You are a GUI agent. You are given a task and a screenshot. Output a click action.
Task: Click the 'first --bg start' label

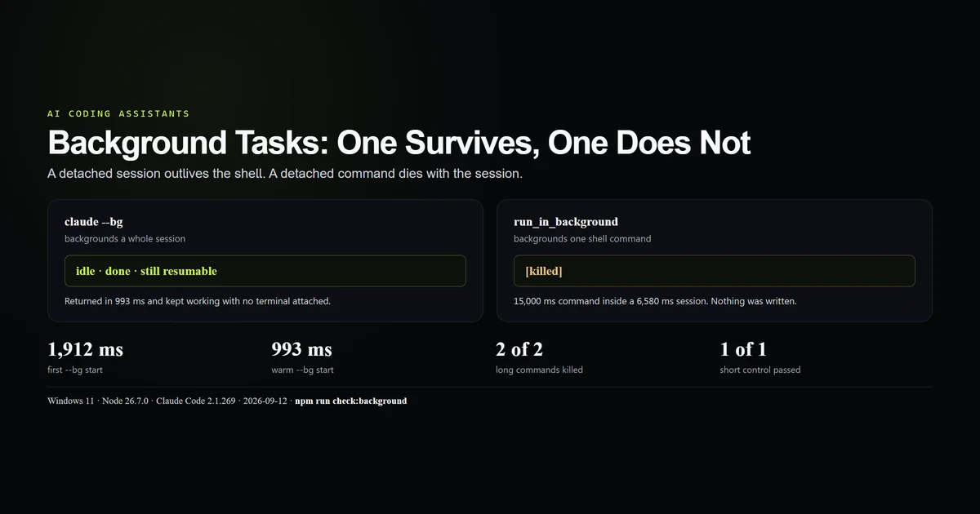coord(75,370)
